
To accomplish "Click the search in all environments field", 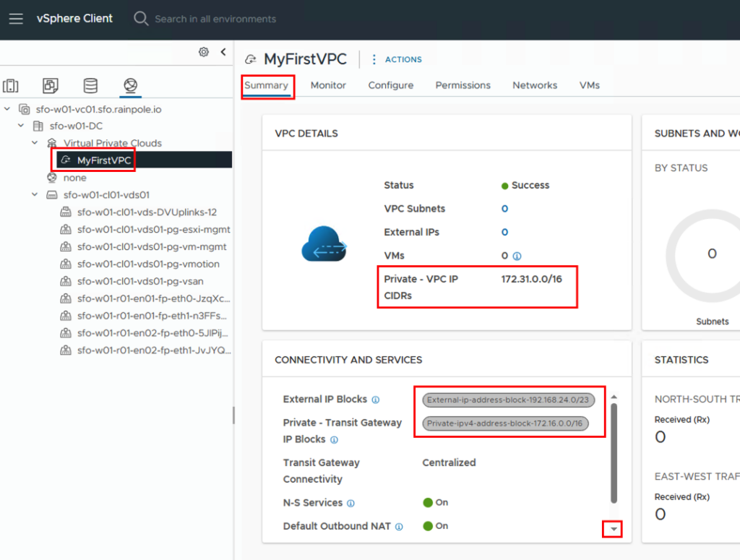I will point(215,19).
